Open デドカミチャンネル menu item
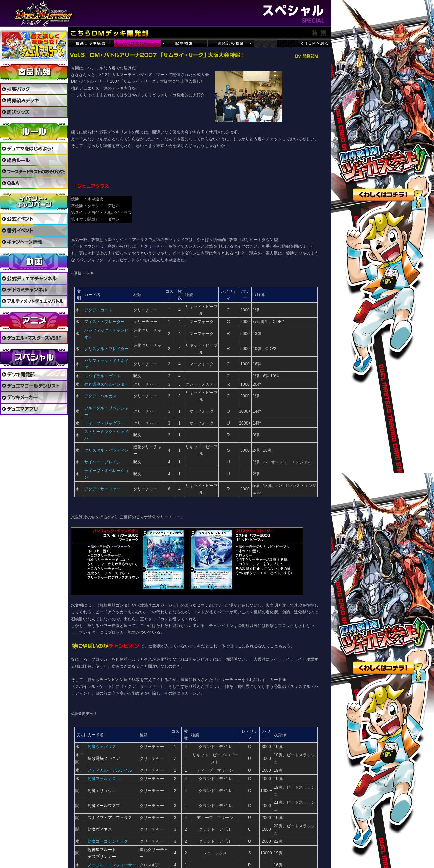Image resolution: width=434 pixels, height=868 pixels. click(34, 290)
